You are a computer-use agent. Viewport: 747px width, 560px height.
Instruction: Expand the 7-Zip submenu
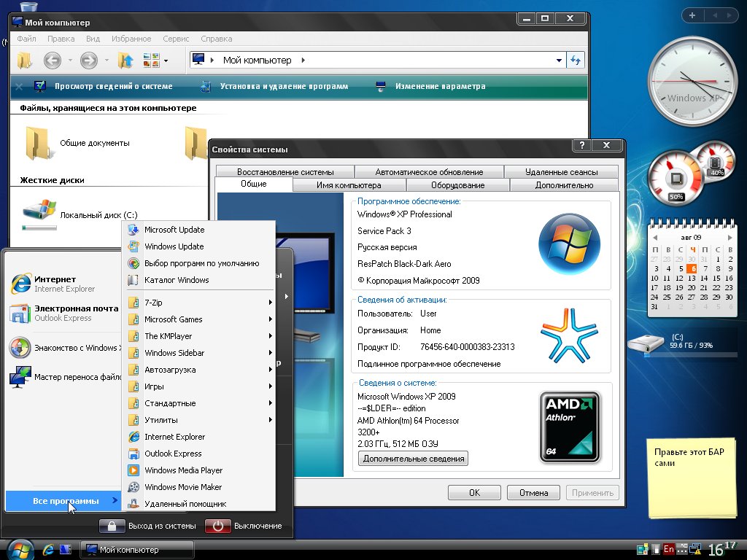tap(198, 303)
